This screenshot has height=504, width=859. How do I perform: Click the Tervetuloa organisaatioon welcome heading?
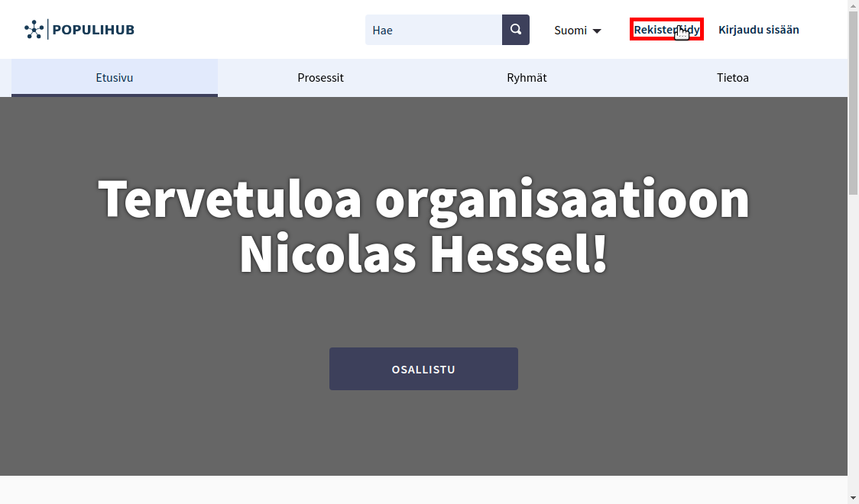[x=423, y=199]
